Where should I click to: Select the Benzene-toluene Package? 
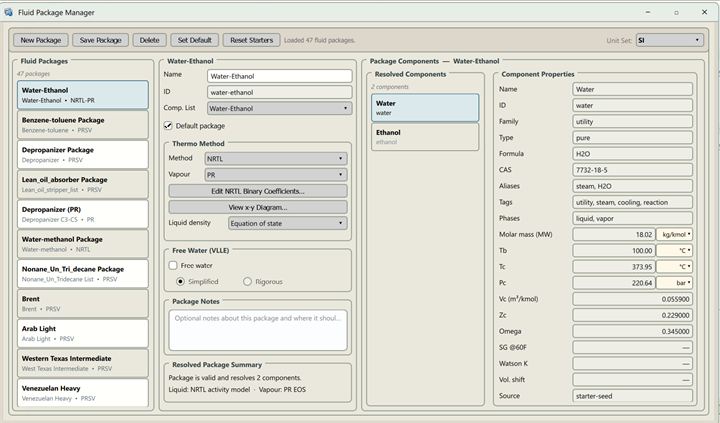pyautogui.click(x=83, y=124)
